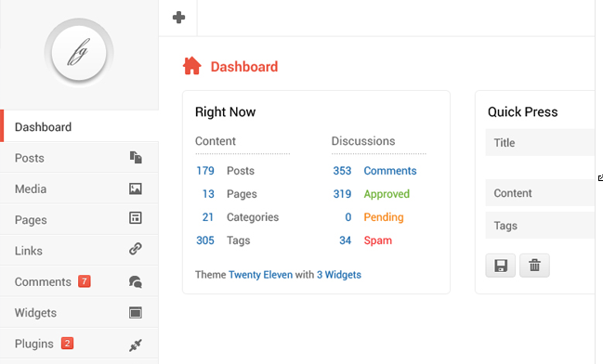Click the red home icon beside Dashboard
The width and height of the screenshot is (603, 364).
192,66
